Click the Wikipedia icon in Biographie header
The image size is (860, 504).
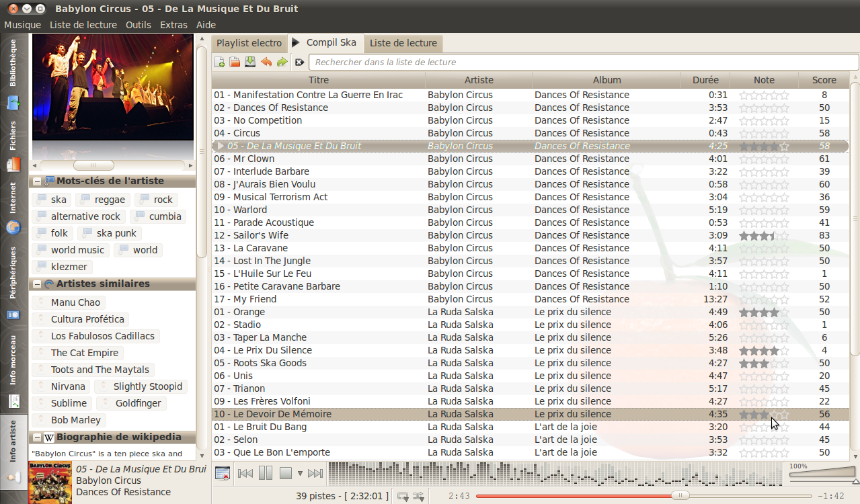tap(49, 437)
